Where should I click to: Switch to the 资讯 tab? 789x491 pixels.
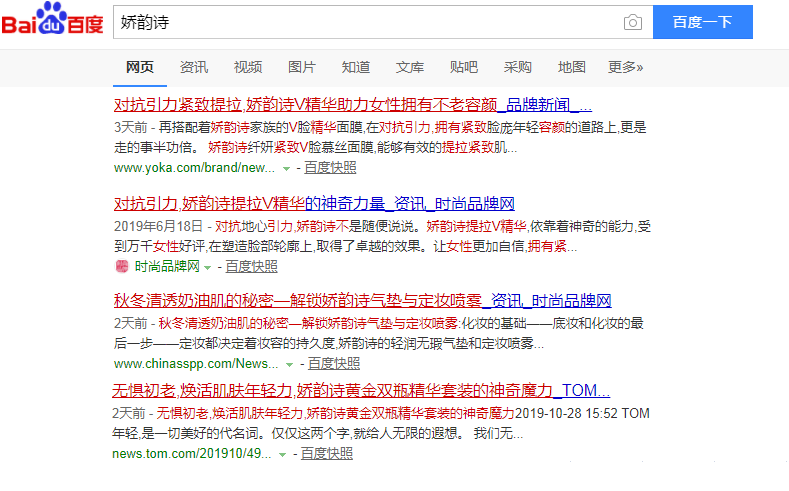pos(194,67)
